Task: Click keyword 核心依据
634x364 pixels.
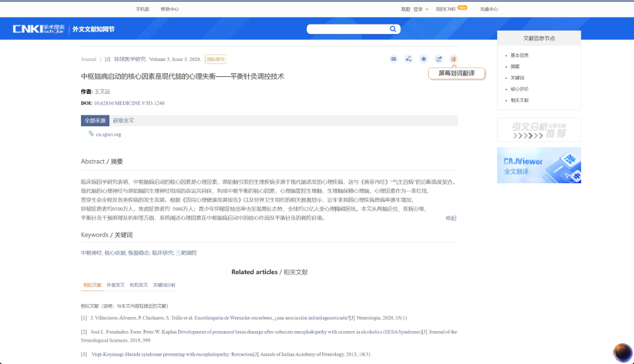Action: [x=115, y=253]
